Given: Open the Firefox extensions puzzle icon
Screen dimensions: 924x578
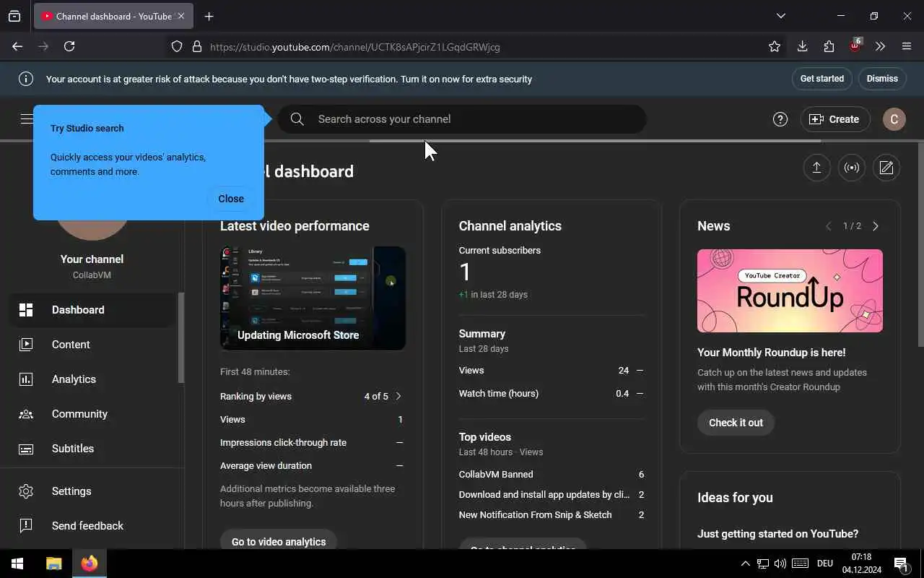Looking at the screenshot, I should (x=829, y=46).
